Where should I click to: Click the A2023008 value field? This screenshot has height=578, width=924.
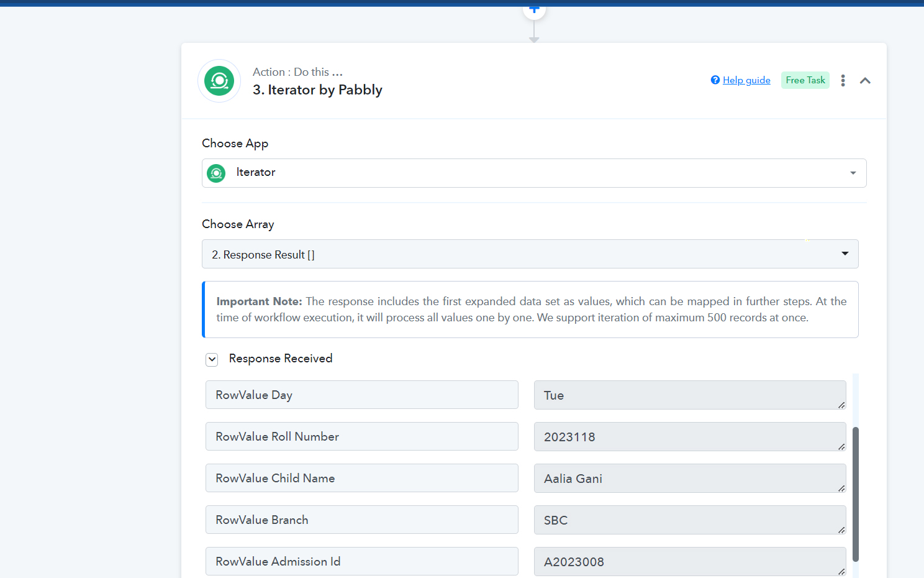pyautogui.click(x=690, y=562)
